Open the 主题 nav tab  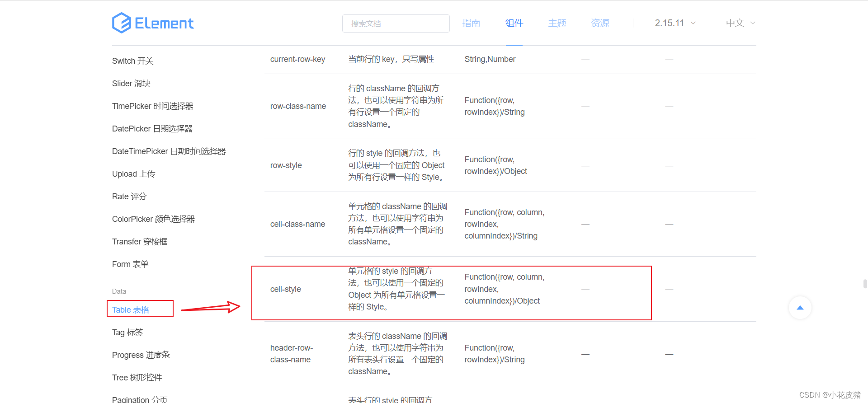[x=557, y=23]
